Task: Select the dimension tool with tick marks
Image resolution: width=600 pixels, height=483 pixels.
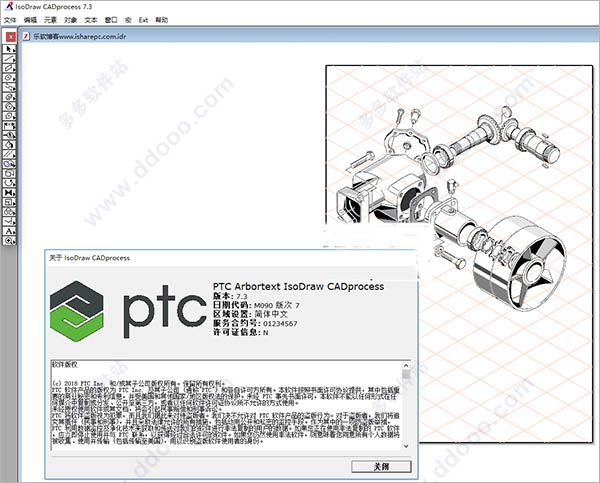Action: coord(9,126)
